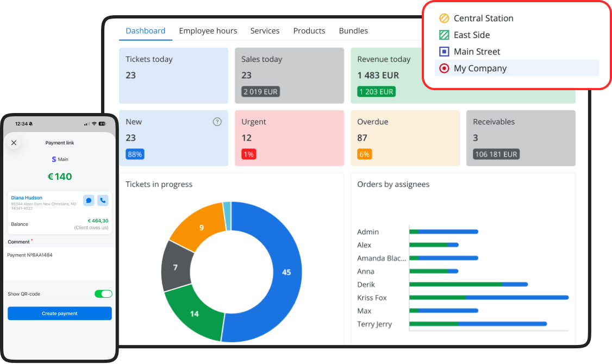This screenshot has height=364, width=612.
Task: Click the Comment field with Payment N°BAA1484
Action: pyautogui.click(x=60, y=263)
